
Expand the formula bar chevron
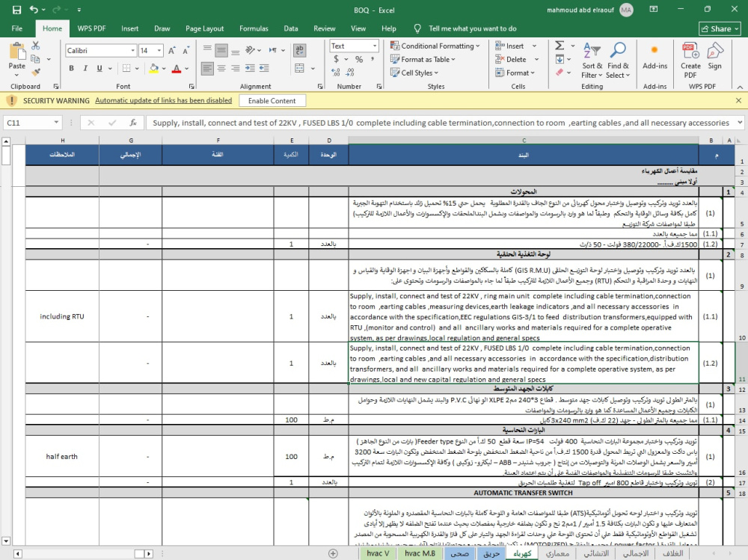pos(740,123)
